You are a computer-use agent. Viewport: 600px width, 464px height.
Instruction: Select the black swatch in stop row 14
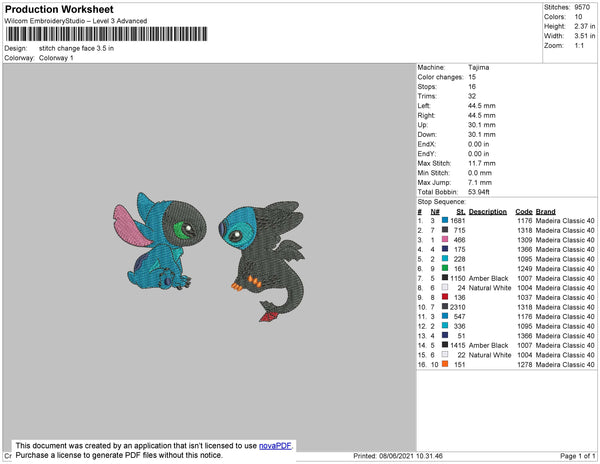[x=445, y=345]
